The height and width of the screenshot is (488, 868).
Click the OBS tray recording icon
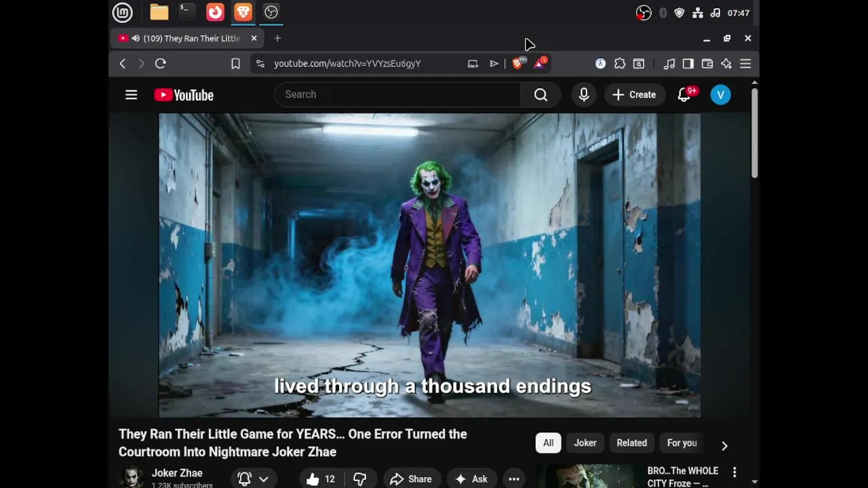coord(644,13)
